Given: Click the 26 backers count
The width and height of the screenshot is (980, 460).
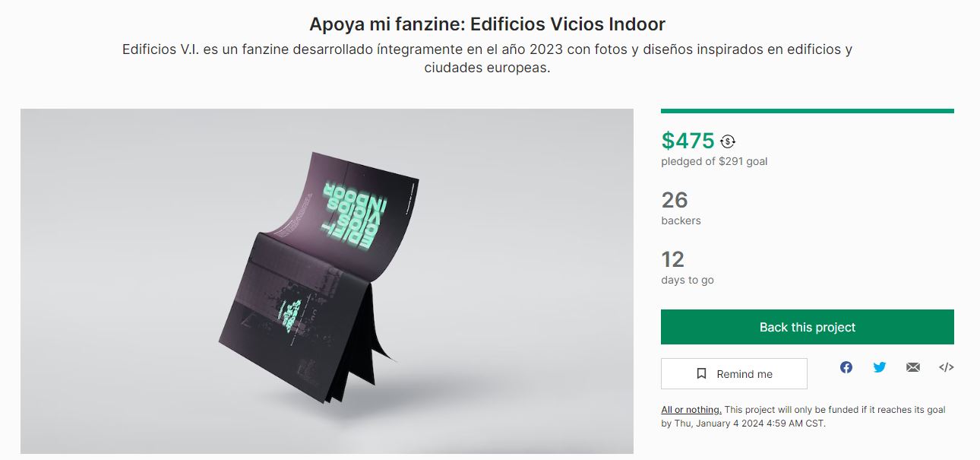Looking at the screenshot, I should point(675,200).
